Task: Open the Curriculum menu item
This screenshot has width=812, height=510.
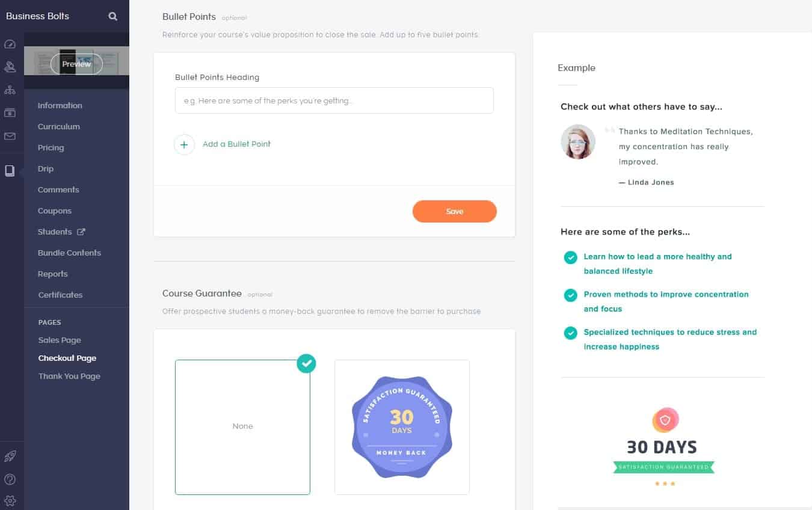Action: tap(59, 127)
